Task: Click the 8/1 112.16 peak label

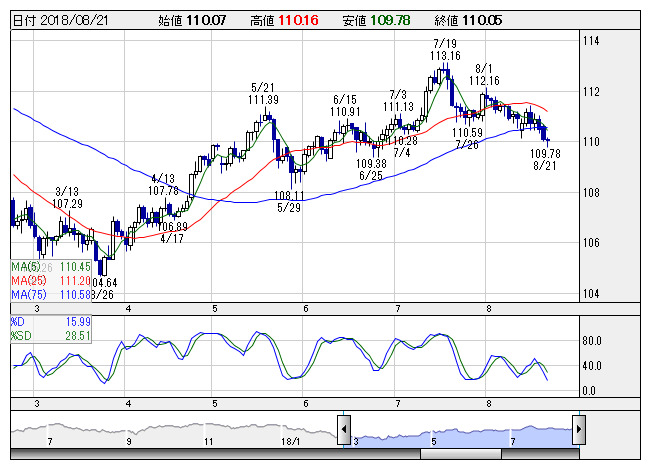Action: pyautogui.click(x=484, y=74)
